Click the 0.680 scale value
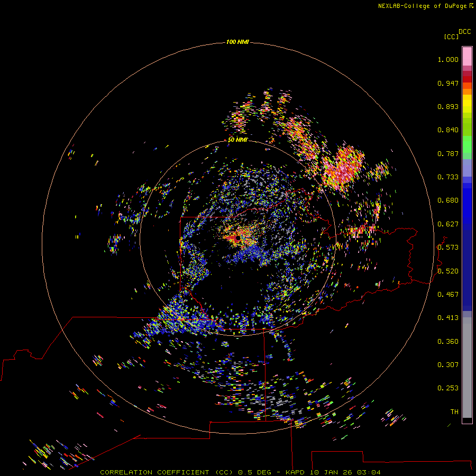Screen dimensions: 476x476 (x=448, y=200)
